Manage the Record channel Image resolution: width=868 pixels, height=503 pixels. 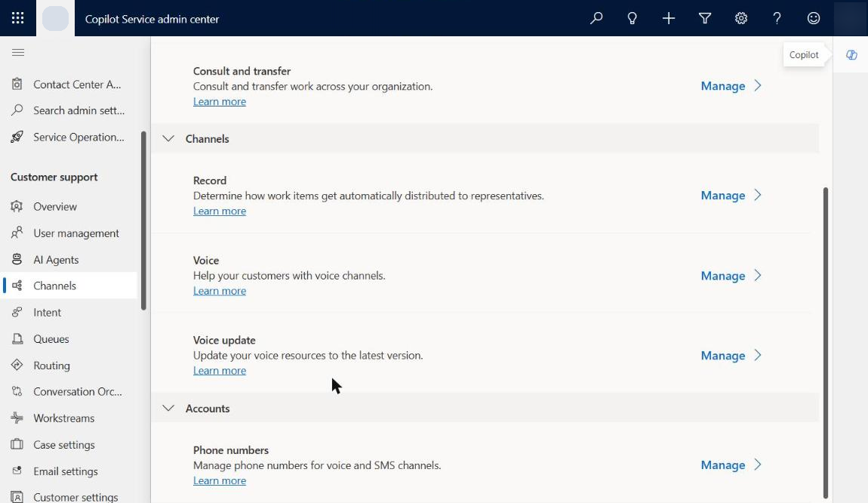723,196
